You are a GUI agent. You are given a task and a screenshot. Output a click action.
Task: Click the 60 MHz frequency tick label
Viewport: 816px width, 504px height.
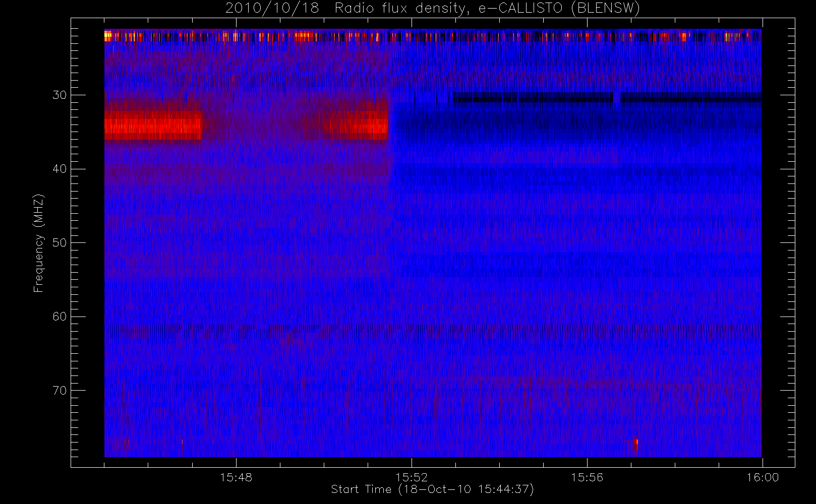point(60,317)
